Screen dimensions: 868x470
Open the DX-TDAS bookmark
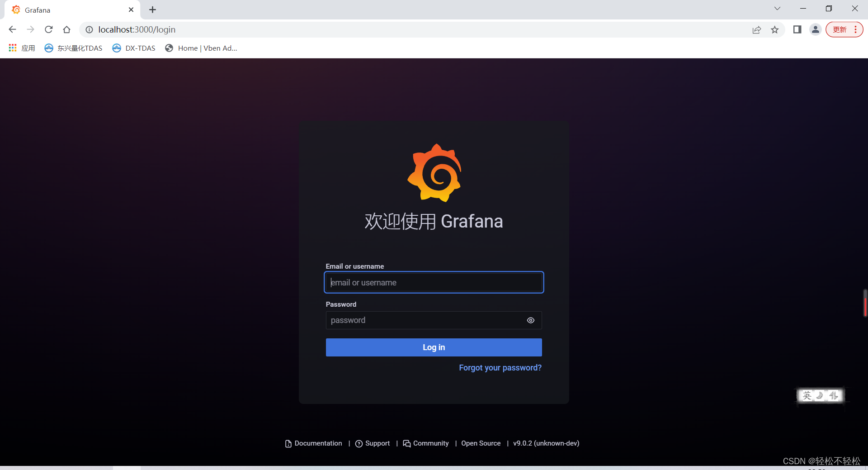(134, 48)
